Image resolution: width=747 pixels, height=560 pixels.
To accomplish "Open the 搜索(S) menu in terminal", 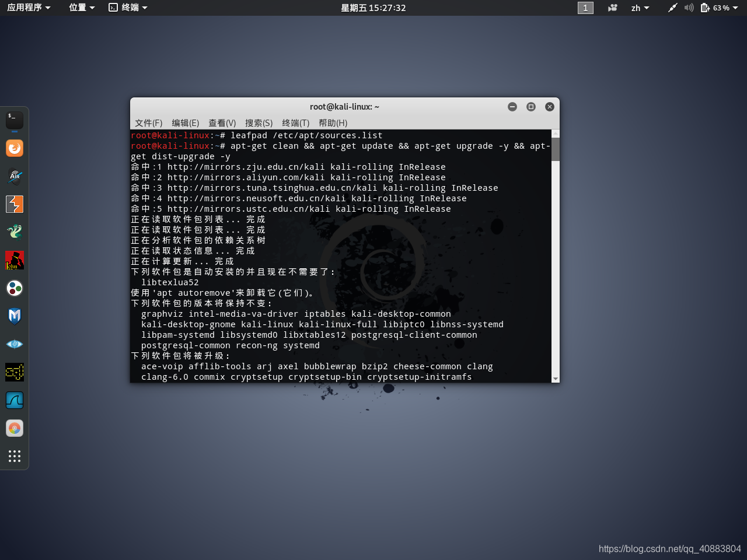I will point(259,123).
